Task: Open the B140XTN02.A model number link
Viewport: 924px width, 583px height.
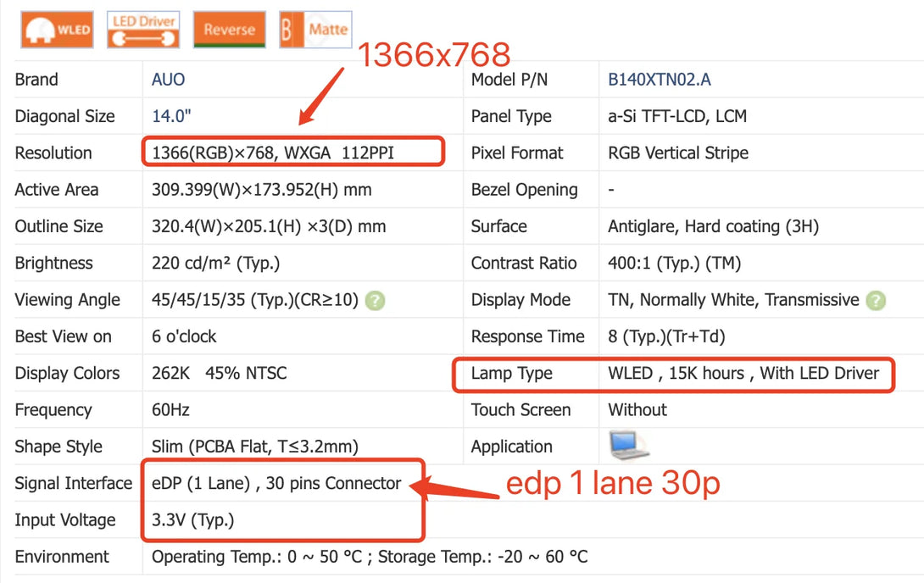Action: [659, 80]
